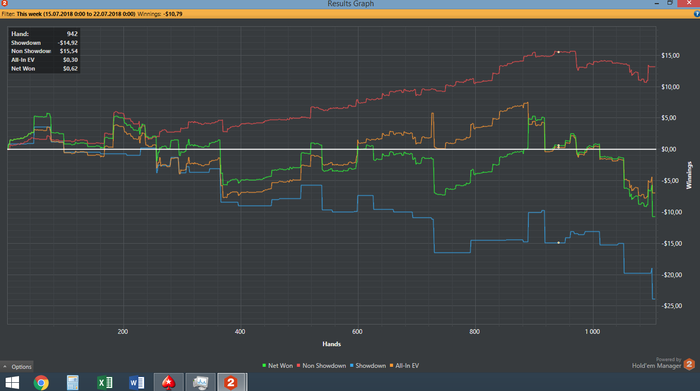The width and height of the screenshot is (700, 391).
Task: Click the Hold'em Manager 2 taskbar button
Action: [x=231, y=383]
